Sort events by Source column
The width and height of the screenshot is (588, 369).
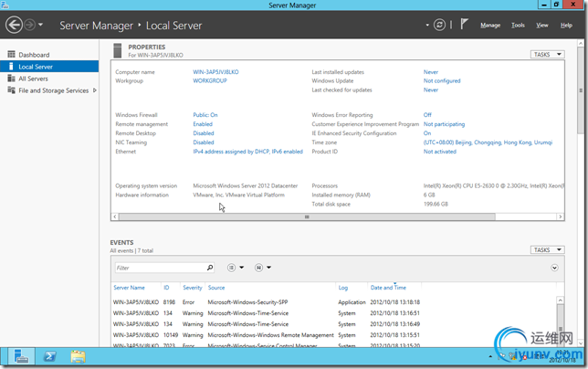tap(216, 288)
